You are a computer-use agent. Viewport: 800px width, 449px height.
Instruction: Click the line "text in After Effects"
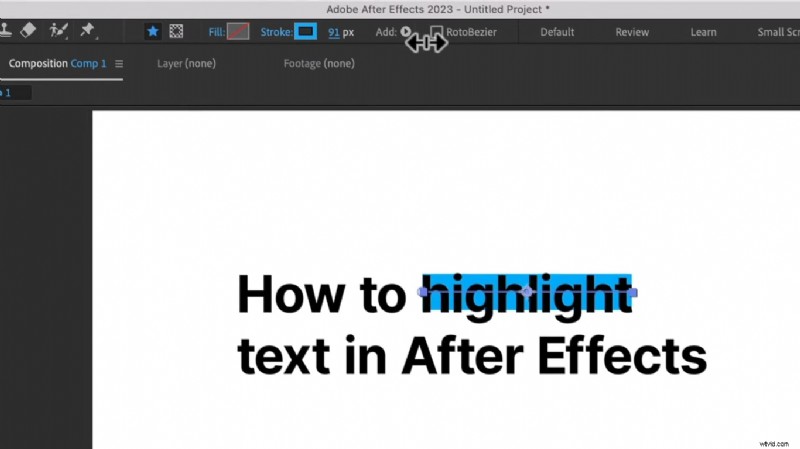472,356
